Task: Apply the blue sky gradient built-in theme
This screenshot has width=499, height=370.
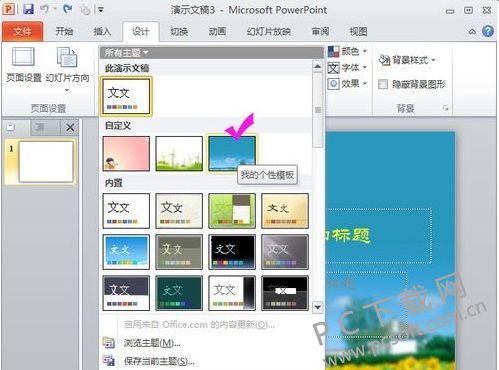Action: [126, 252]
